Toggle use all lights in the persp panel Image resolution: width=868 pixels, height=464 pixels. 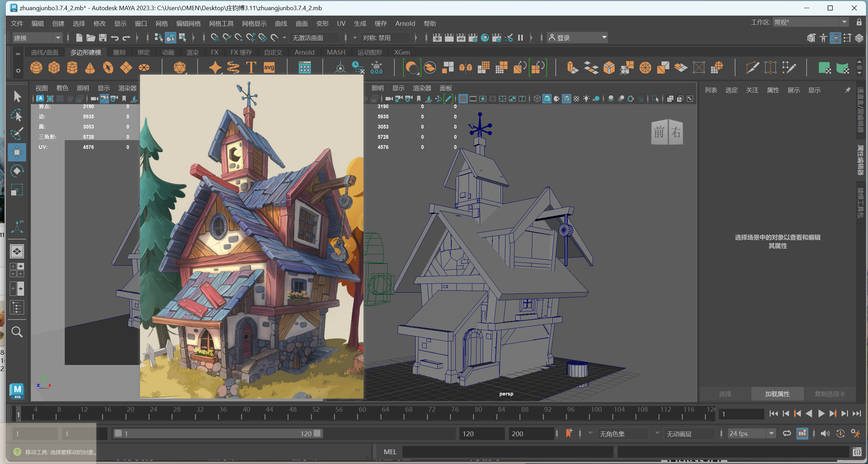point(586,99)
